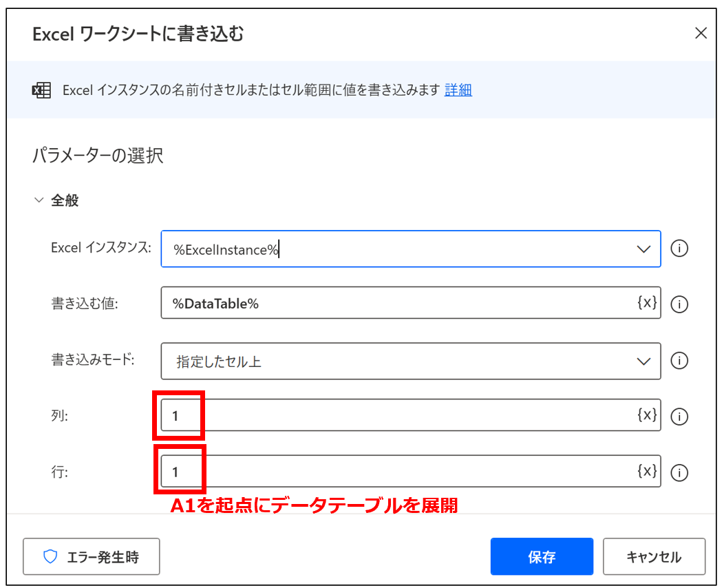Screen dimensions: 724x588
Task: Click the info icon beside 行 field
Action: coord(679,472)
